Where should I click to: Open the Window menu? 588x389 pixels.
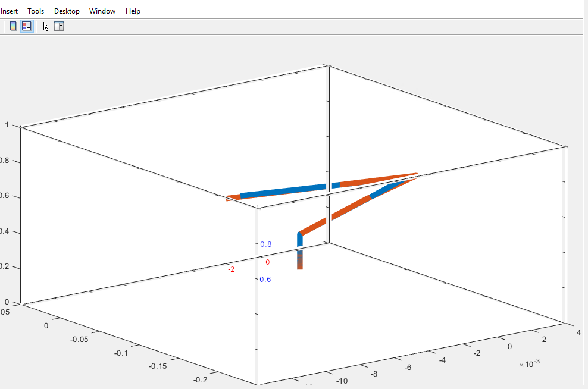click(x=102, y=11)
